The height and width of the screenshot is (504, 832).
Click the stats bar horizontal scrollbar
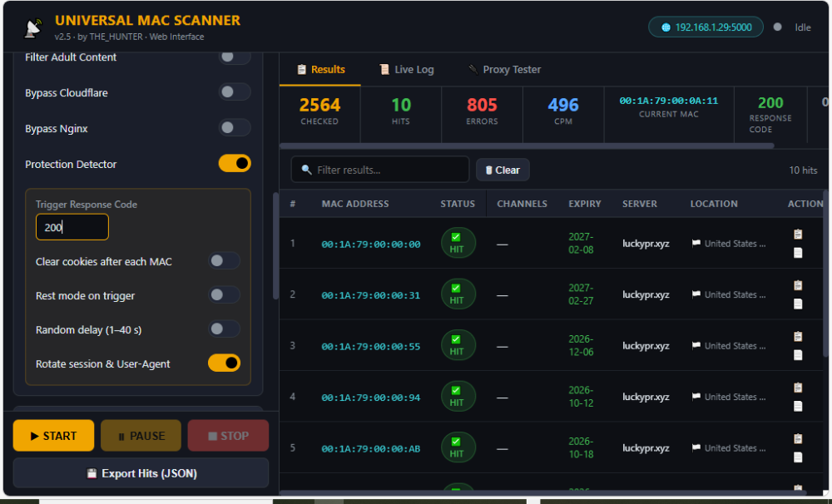coord(527,146)
